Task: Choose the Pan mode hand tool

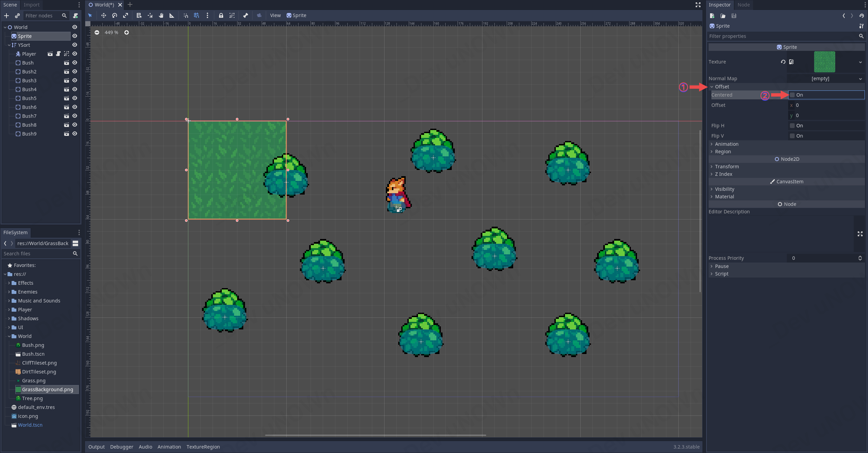Action: click(x=161, y=15)
